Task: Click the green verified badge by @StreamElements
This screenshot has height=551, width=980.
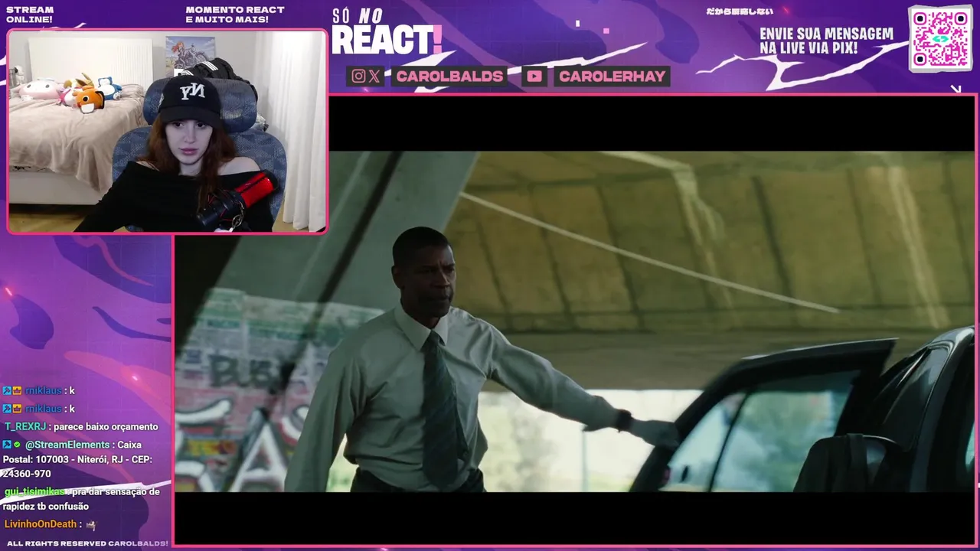Action: point(17,445)
